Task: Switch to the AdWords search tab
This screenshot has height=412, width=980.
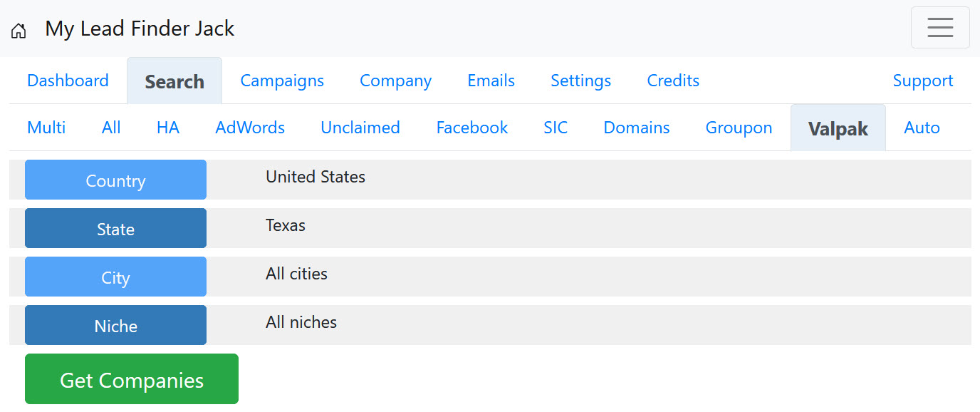Action: pos(250,128)
